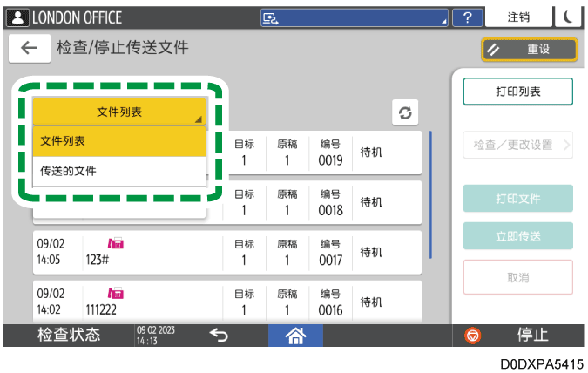Collapse the 文件列表 dropdown header
Image resolution: width=588 pixels, height=373 pixels.
click(x=119, y=112)
